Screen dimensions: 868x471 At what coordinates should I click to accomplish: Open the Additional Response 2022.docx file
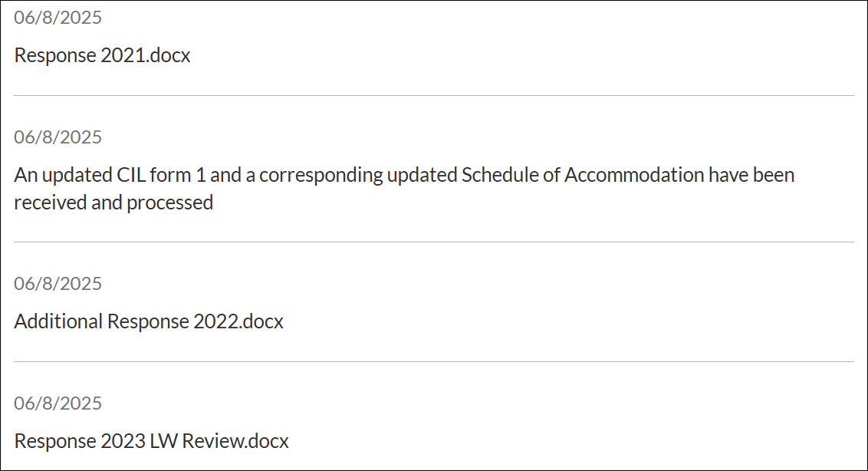(x=149, y=321)
